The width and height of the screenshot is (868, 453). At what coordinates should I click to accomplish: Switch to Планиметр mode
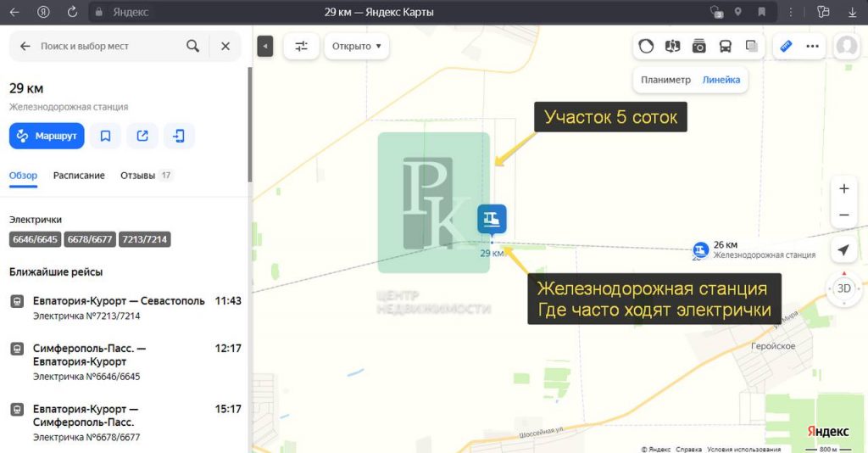[x=666, y=80]
